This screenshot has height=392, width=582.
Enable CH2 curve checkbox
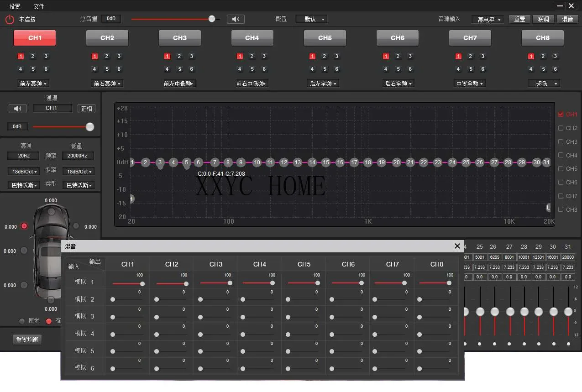(561, 128)
